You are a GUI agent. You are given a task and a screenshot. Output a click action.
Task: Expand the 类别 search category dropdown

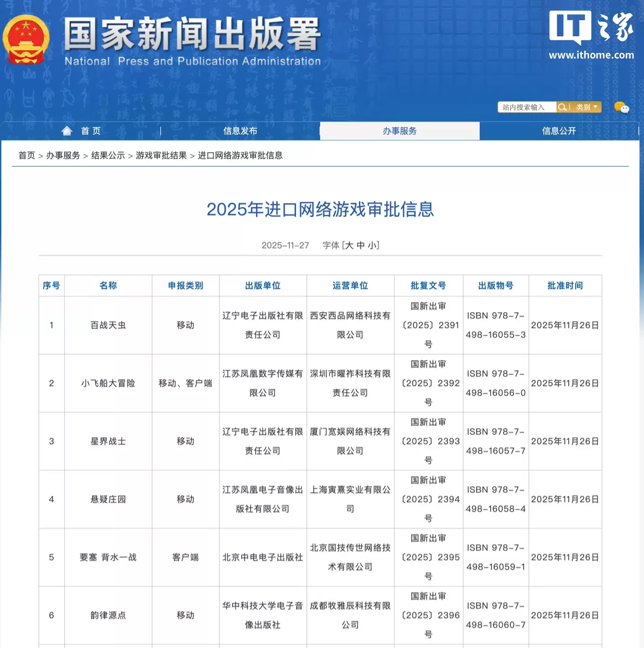586,107
